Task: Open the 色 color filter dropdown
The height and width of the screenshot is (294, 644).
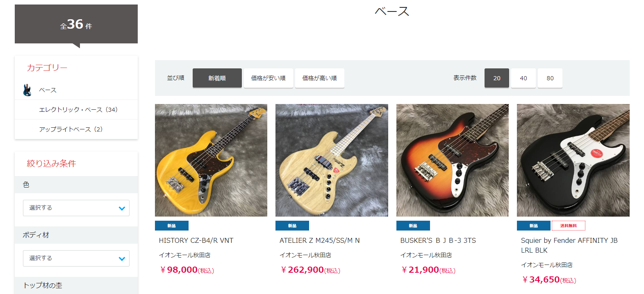Action: pyautogui.click(x=76, y=208)
